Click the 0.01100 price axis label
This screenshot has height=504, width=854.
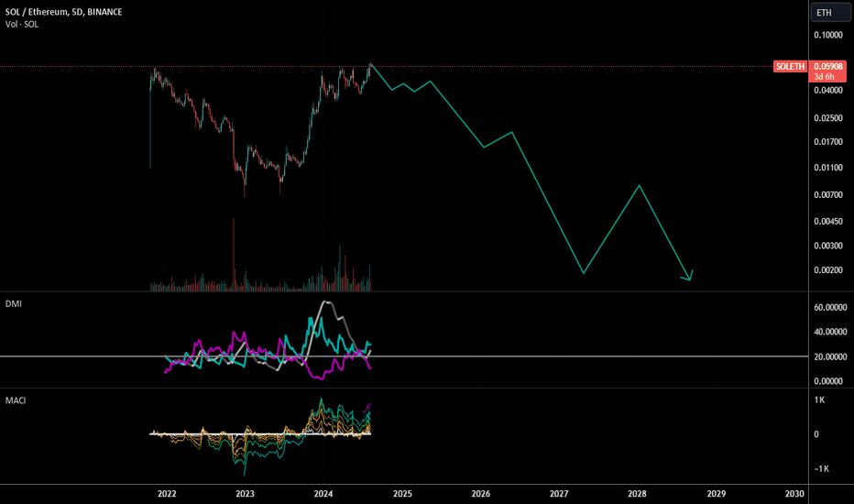point(827,168)
